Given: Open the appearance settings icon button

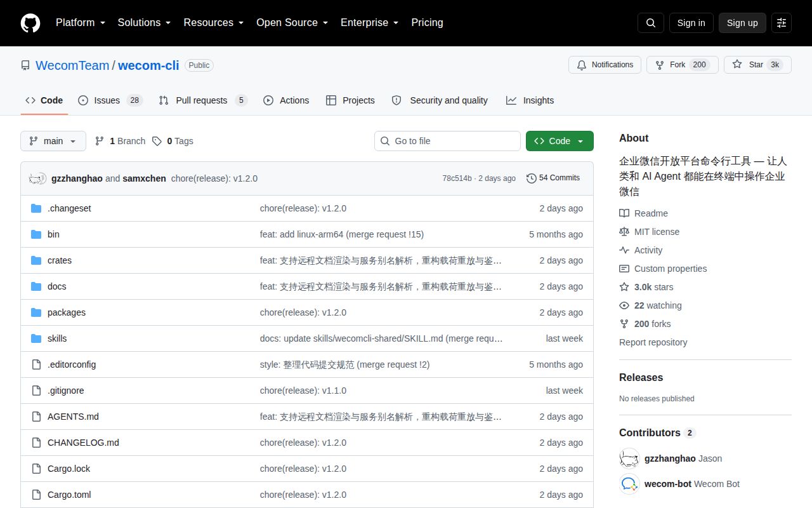Looking at the screenshot, I should coord(782,23).
